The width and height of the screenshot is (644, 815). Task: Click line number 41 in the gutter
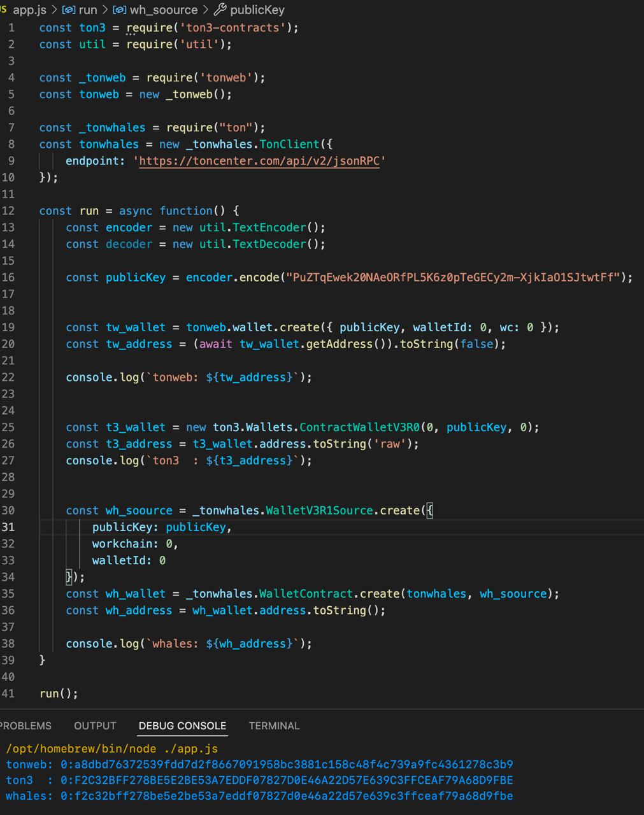pos(8,693)
